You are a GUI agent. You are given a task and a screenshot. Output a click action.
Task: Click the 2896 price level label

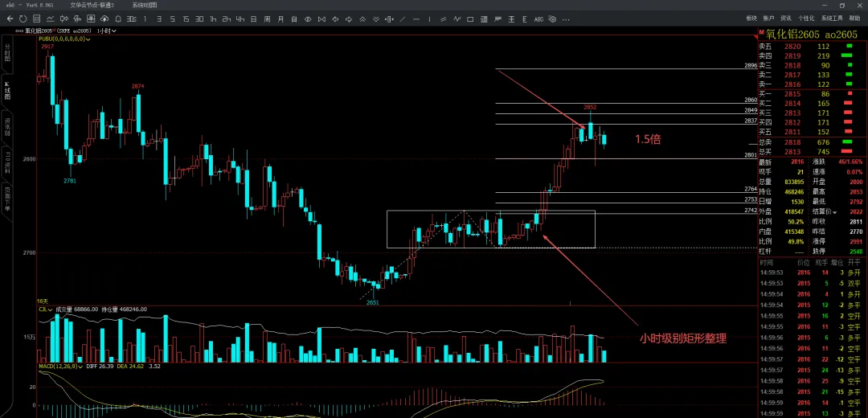[x=750, y=66]
